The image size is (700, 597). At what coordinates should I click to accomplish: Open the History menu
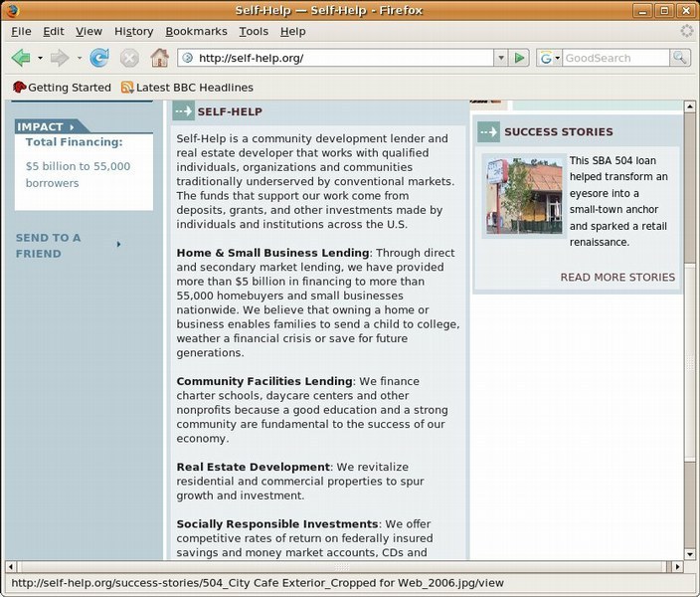pos(133,32)
